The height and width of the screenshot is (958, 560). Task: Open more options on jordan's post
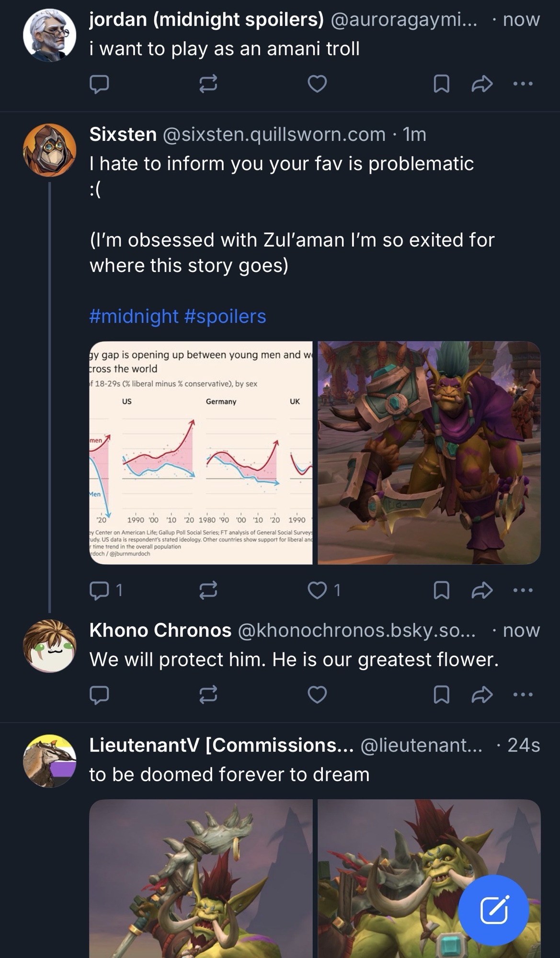click(523, 84)
